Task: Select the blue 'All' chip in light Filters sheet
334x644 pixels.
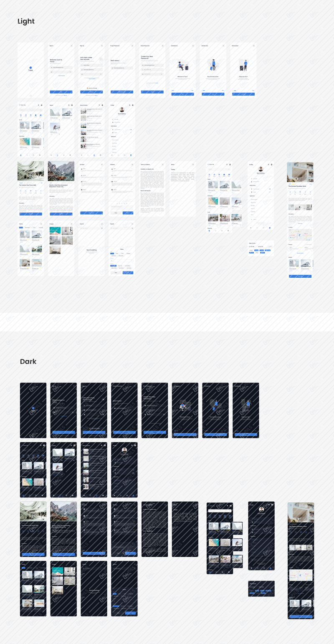Action: [x=112, y=254]
